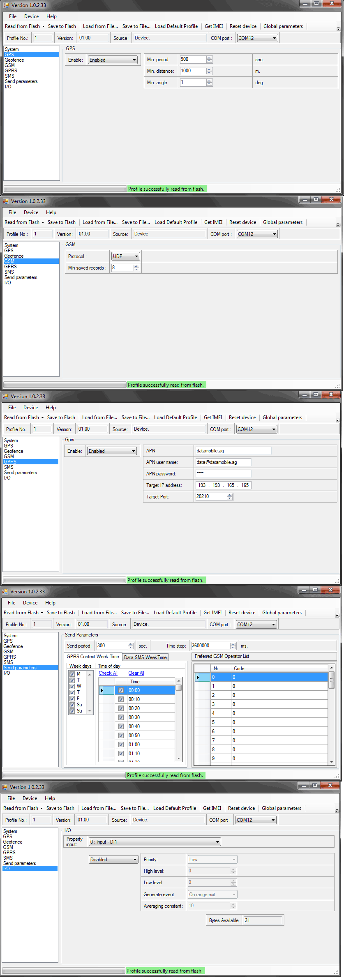
Task: Click the operator list vertical scrollbar
Action: (332, 715)
